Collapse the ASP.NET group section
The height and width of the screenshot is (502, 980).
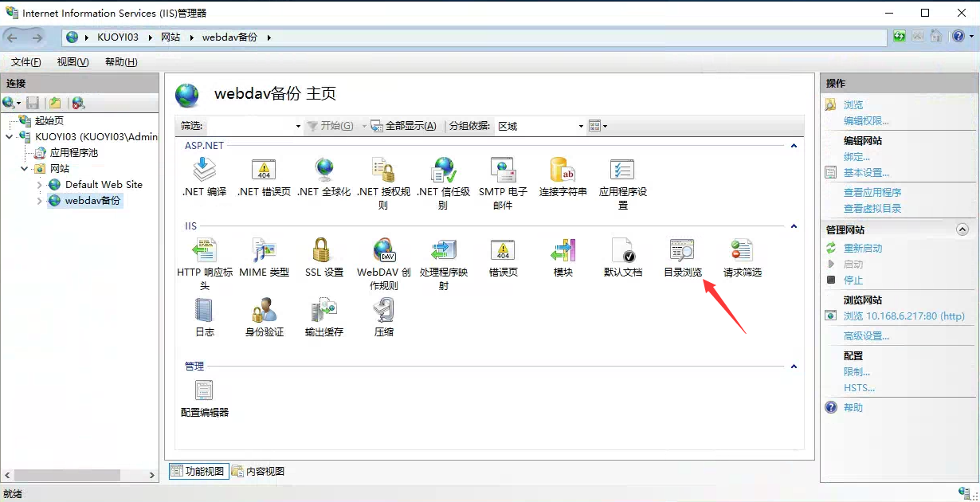794,146
